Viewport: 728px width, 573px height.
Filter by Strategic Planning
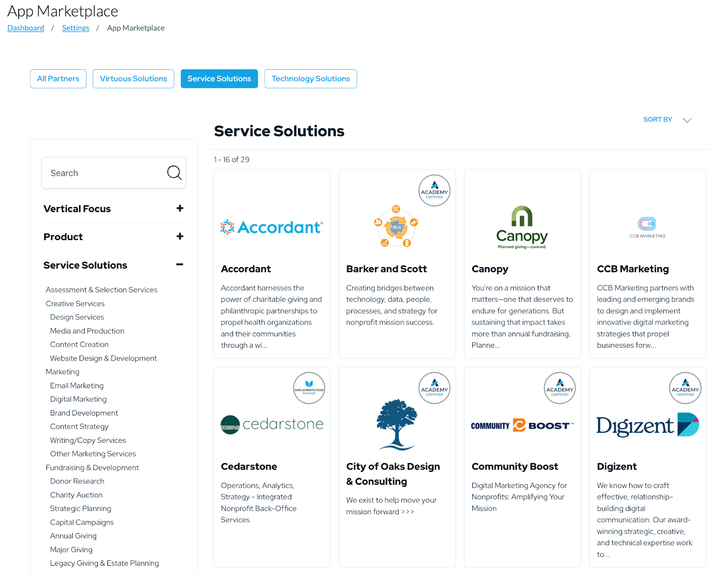click(x=81, y=508)
